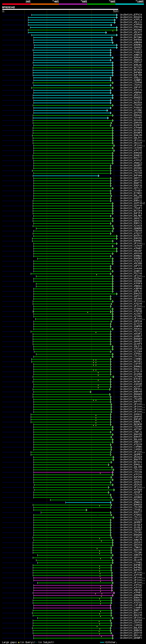Screen dimensions: 146x644
Task: Click the UniRef100_B9DHR1 label
Action: [131, 45]
